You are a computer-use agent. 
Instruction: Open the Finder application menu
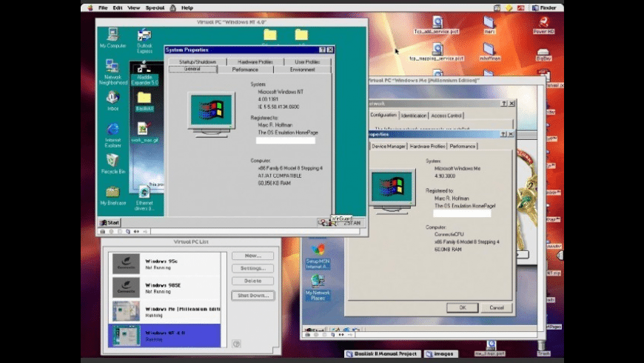(x=544, y=8)
